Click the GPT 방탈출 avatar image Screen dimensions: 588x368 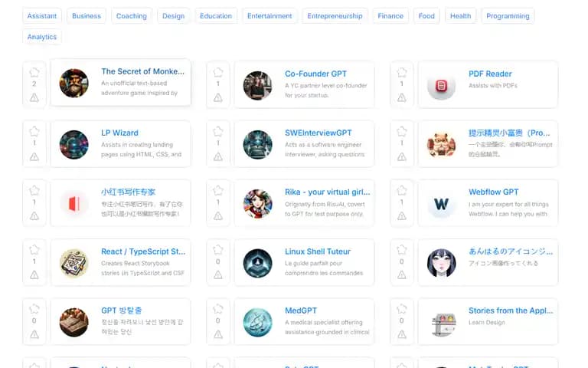coord(73,322)
